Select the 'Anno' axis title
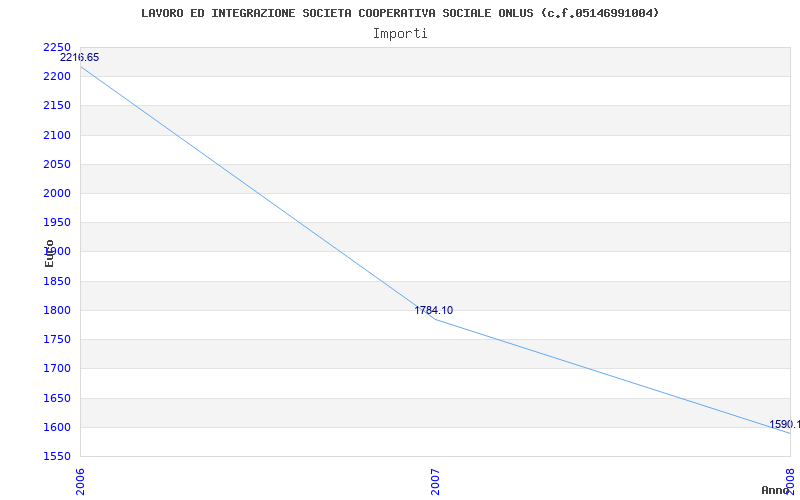Image resolution: width=800 pixels, height=500 pixels. [775, 490]
